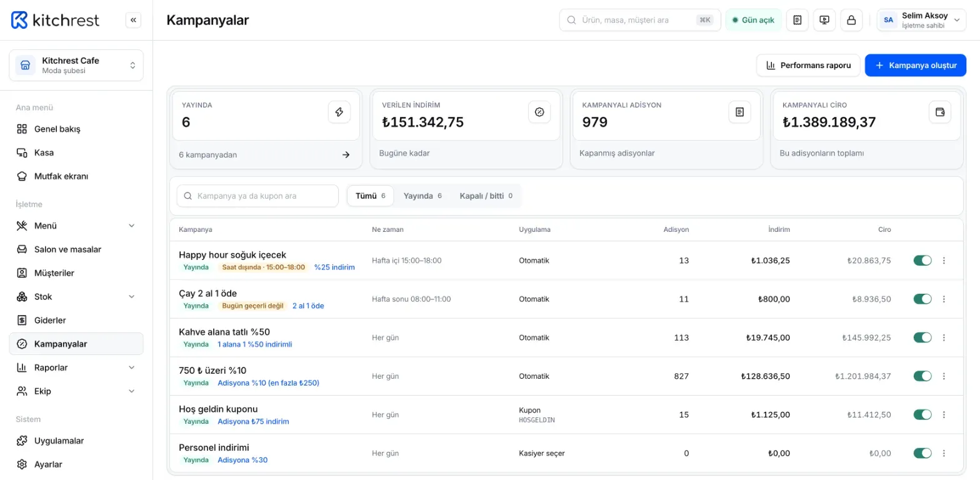The width and height of the screenshot is (980, 480).
Task: Expand the Raporlar sidebar section
Action: [76, 367]
